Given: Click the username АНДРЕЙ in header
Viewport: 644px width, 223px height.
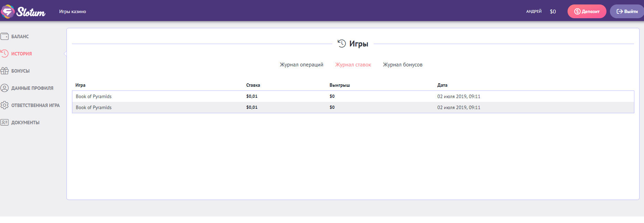Looking at the screenshot, I should [x=533, y=12].
